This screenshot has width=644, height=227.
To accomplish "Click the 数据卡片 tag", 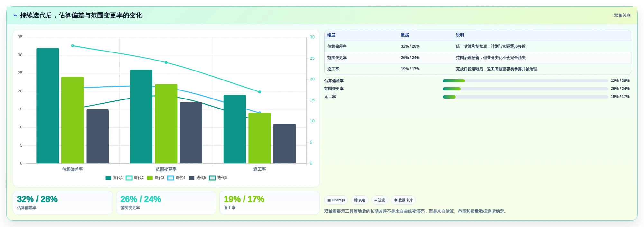I will pos(403,200).
